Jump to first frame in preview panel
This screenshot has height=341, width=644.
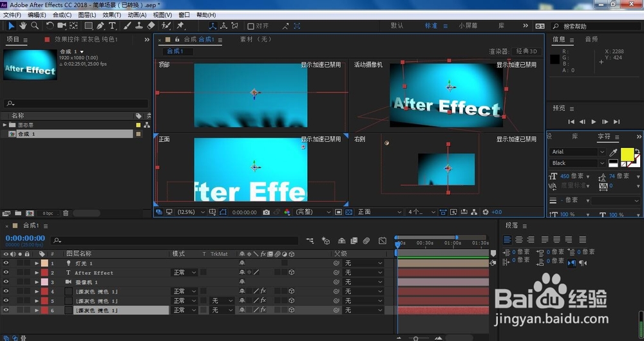[571, 122]
